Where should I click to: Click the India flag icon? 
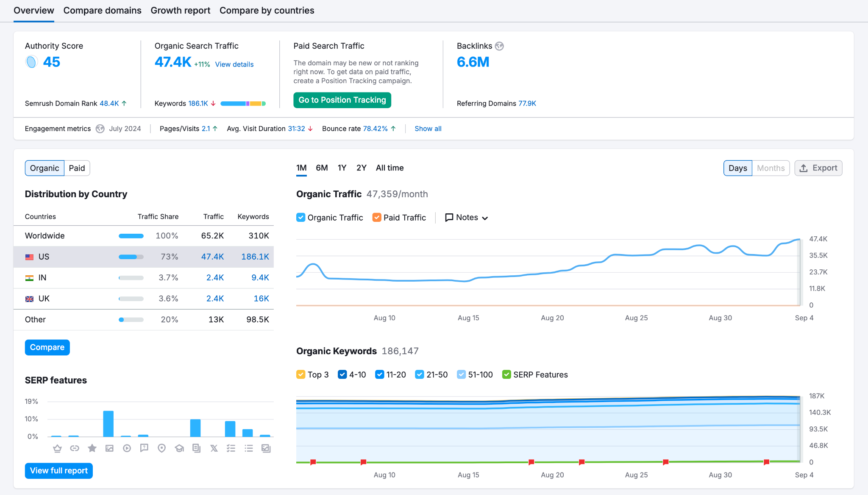click(29, 278)
